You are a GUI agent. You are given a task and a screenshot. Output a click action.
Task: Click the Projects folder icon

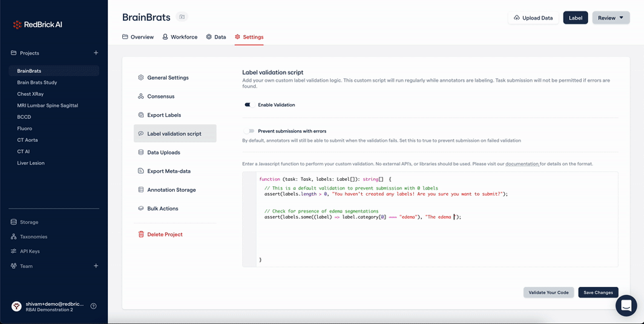click(14, 53)
